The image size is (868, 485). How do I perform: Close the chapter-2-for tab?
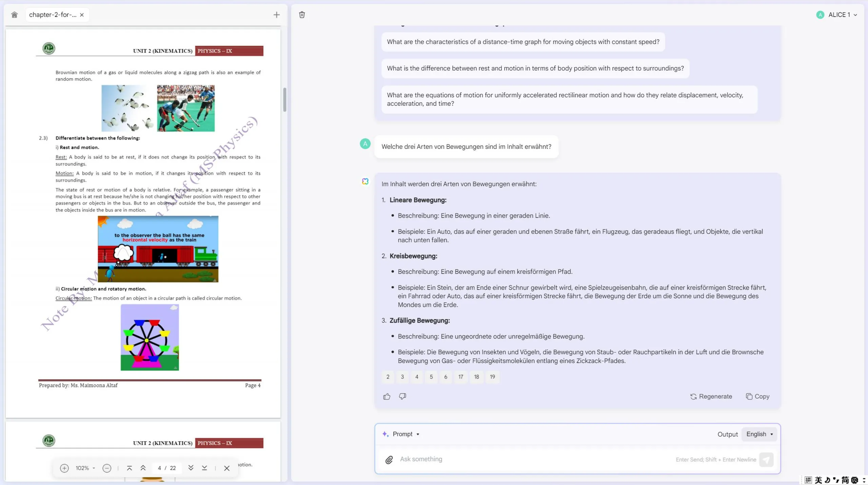[x=82, y=15]
